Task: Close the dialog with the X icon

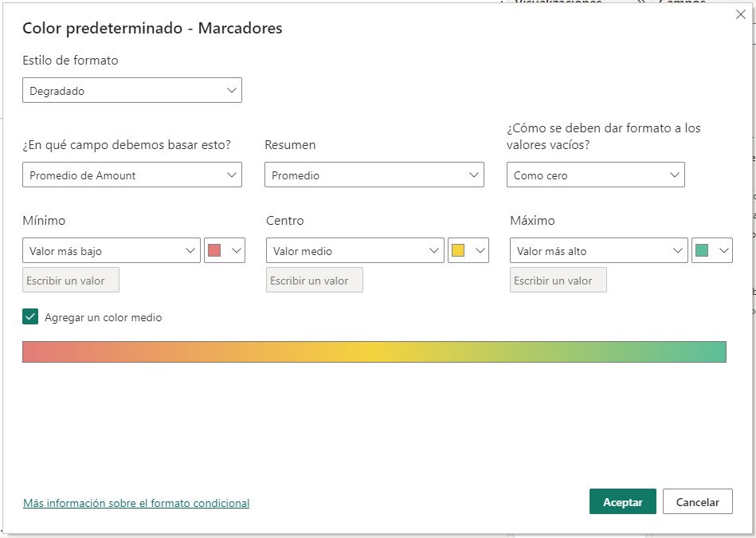Action: point(741,14)
